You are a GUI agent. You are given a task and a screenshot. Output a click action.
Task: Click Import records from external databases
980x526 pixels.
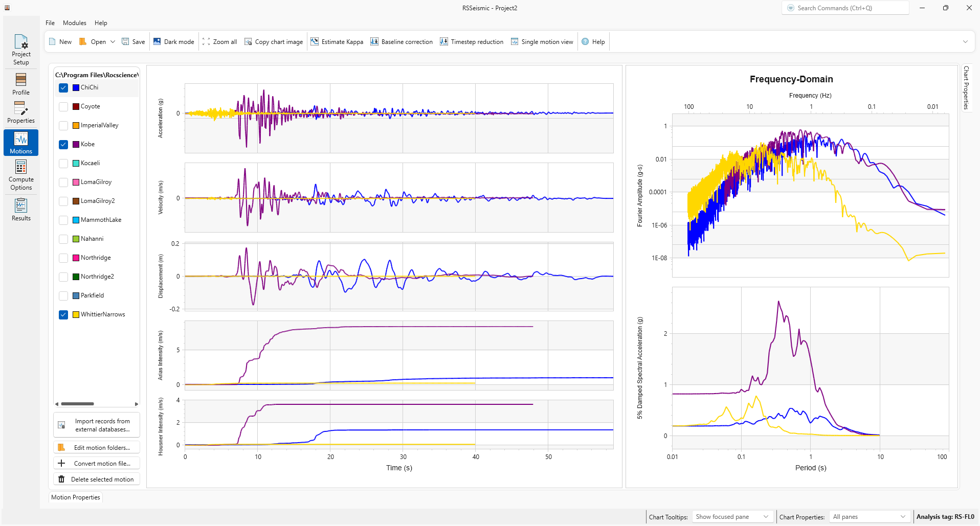(x=97, y=425)
